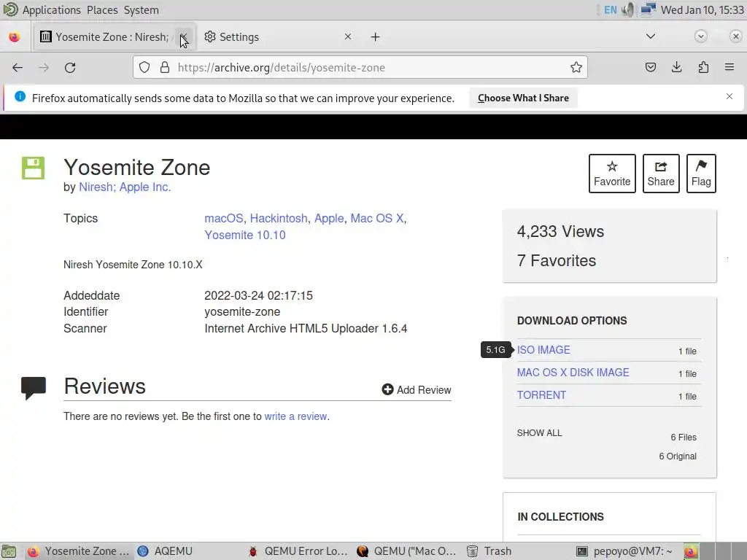Image resolution: width=747 pixels, height=560 pixels.
Task: Go back with the browser back arrow
Action: 18,68
